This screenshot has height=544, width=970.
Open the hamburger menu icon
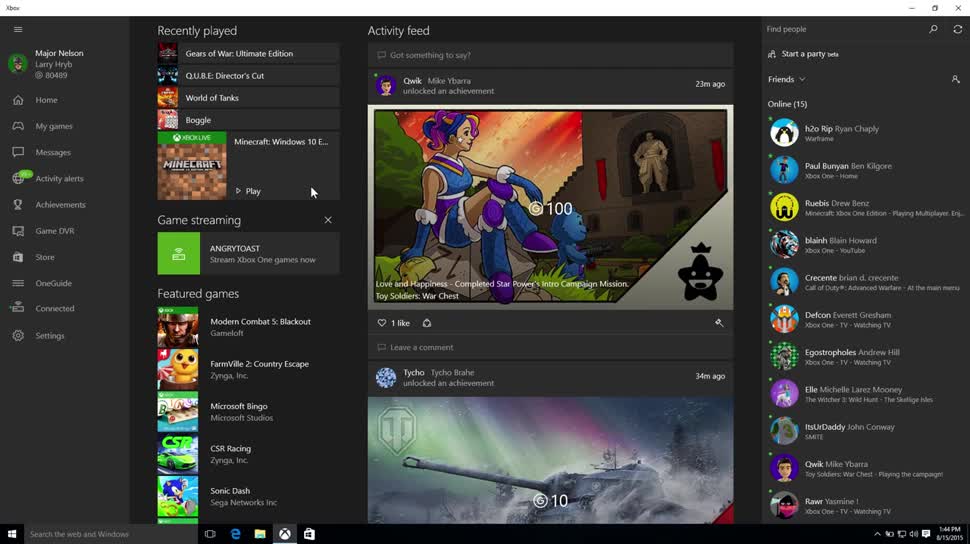(18, 29)
